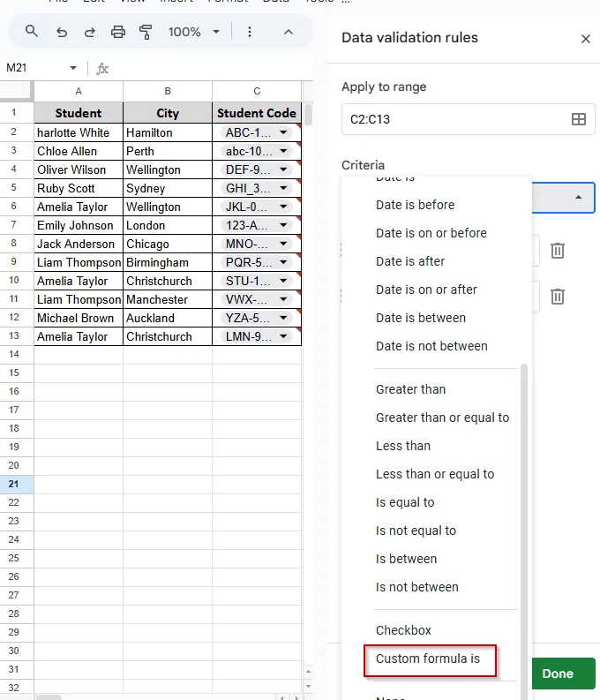Click the Student header cell
The image size is (600, 700).
point(79,113)
